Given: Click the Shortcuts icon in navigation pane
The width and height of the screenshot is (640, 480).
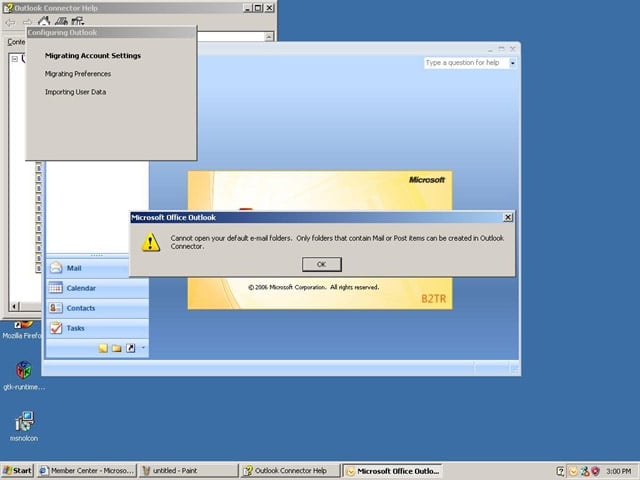Looking at the screenshot, I should 130,348.
